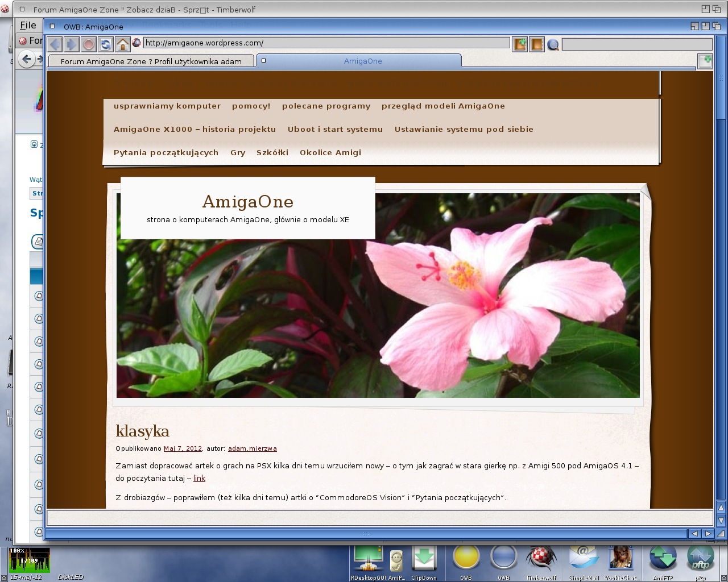Follow the 'link' hyperlink in post
The image size is (728, 582).
pos(199,478)
